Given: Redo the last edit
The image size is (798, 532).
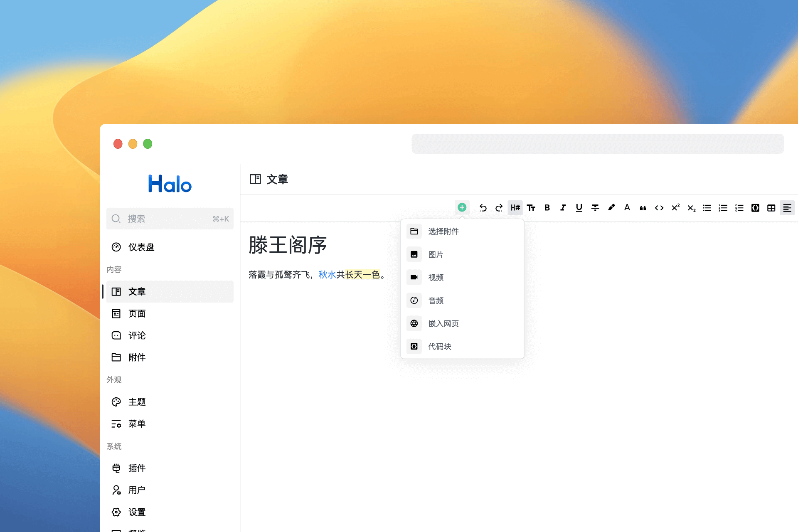Looking at the screenshot, I should tap(499, 208).
